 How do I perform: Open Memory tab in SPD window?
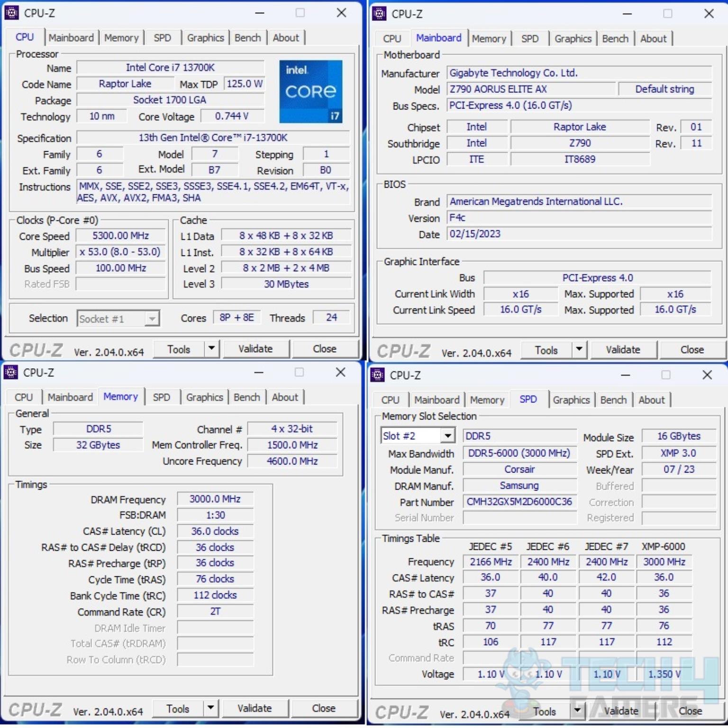(487, 400)
